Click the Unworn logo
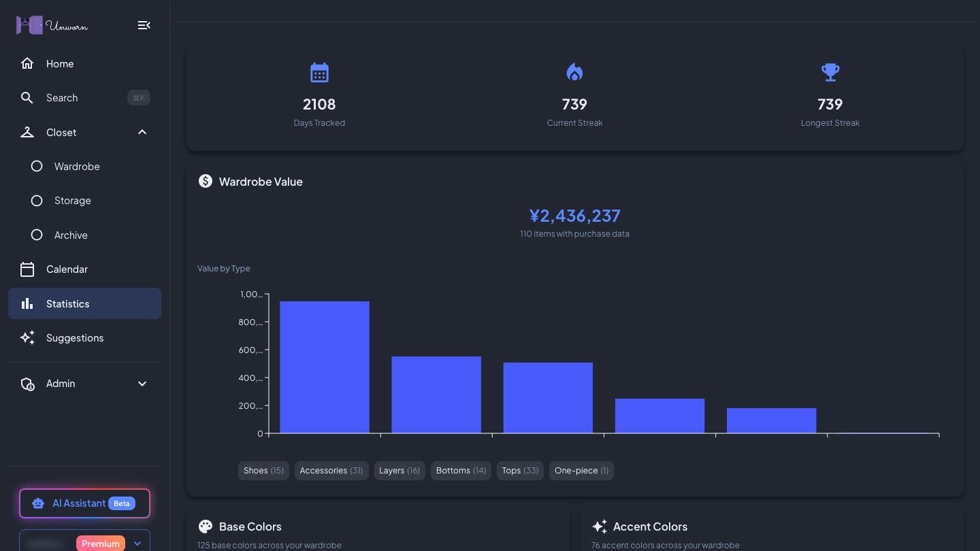 tap(52, 25)
